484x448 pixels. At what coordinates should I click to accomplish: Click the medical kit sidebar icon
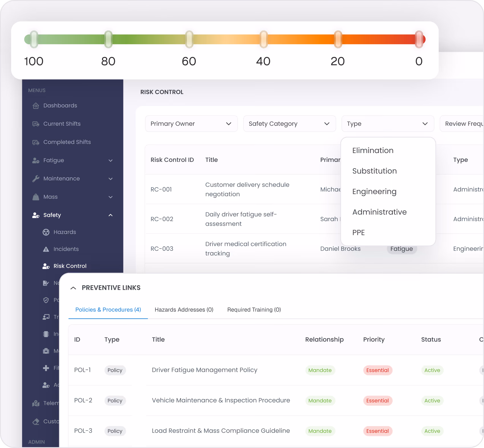(x=46, y=351)
